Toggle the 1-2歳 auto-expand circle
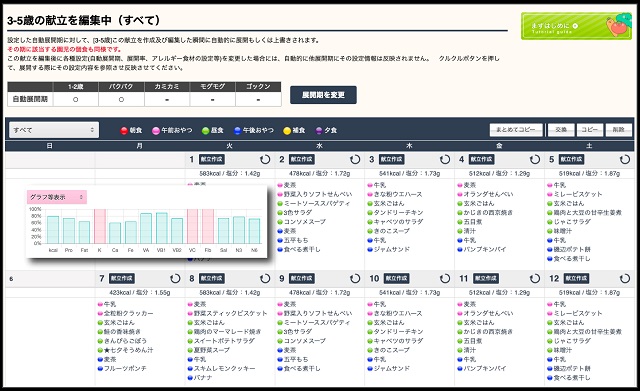Screen dimensions: 640x391 [x=76, y=100]
